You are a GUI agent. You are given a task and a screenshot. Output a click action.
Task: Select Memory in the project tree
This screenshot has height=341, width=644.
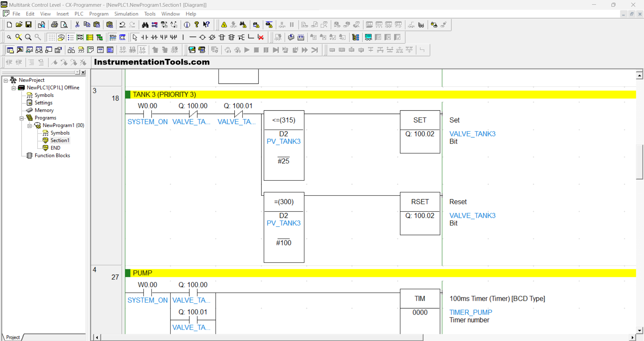tap(44, 110)
